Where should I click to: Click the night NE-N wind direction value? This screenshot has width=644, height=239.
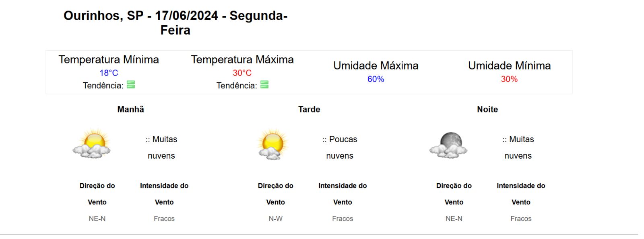tap(454, 219)
